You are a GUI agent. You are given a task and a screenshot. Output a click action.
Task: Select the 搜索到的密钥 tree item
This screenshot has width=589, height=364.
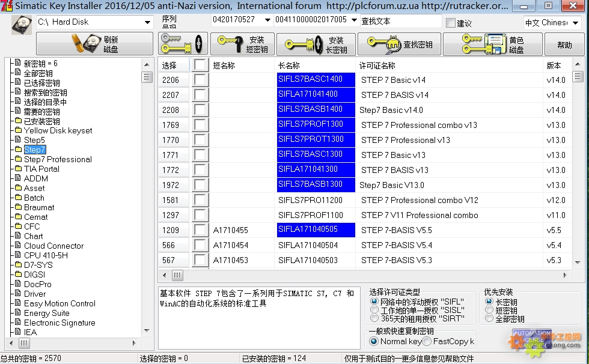click(46, 93)
